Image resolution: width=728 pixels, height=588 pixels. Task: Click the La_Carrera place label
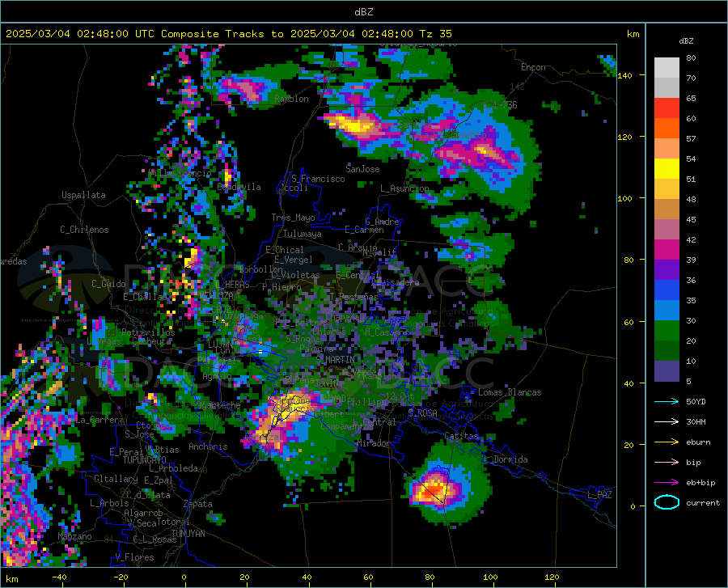[x=99, y=420]
